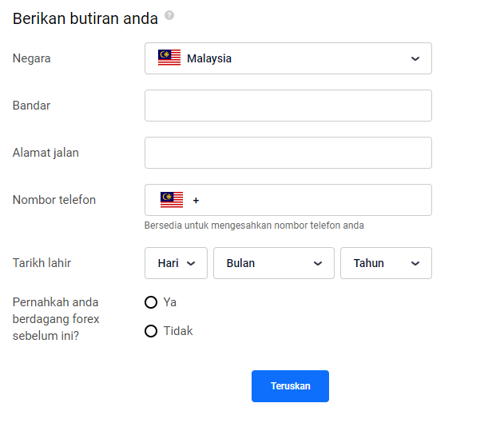This screenshot has width=504, height=431.
Task: Click the Teruskan button
Action: click(290, 386)
